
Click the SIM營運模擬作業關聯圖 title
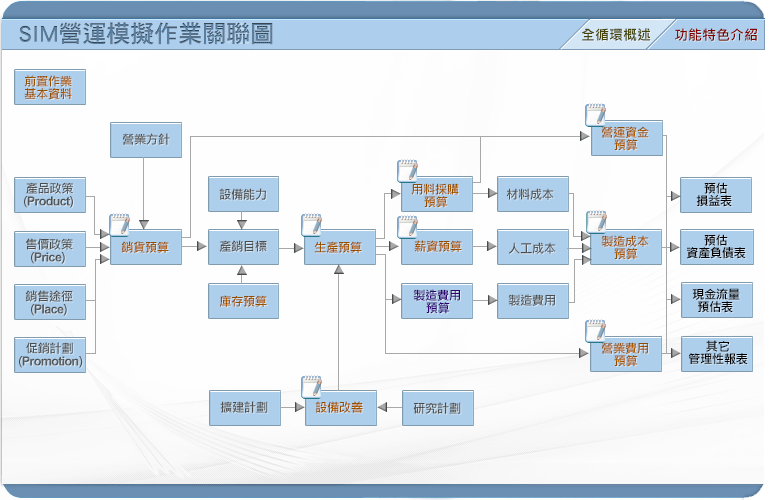coord(146,34)
